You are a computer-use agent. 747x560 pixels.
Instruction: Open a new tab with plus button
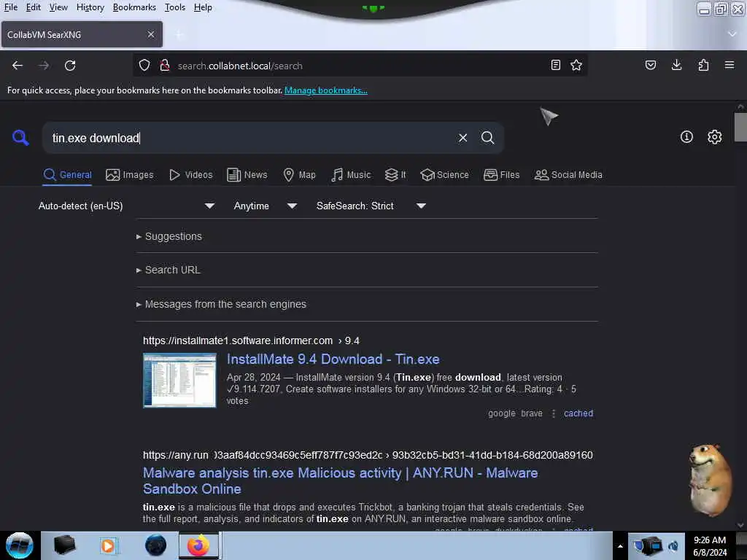tap(179, 34)
